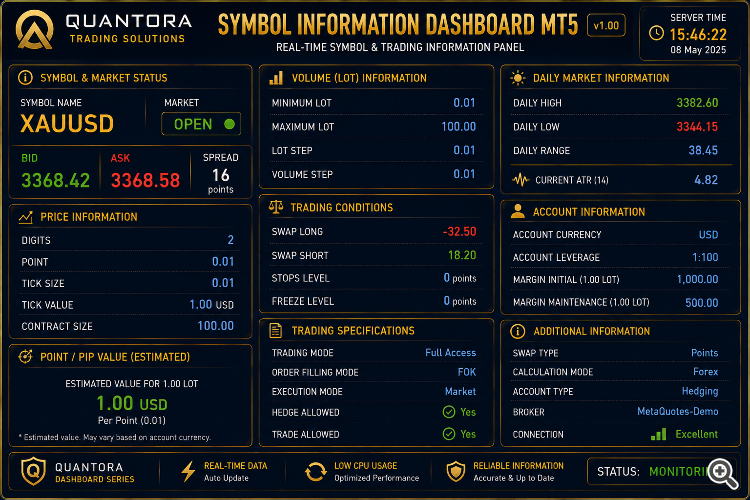
Task: Click the Execution Mode Market value
Action: (460, 391)
